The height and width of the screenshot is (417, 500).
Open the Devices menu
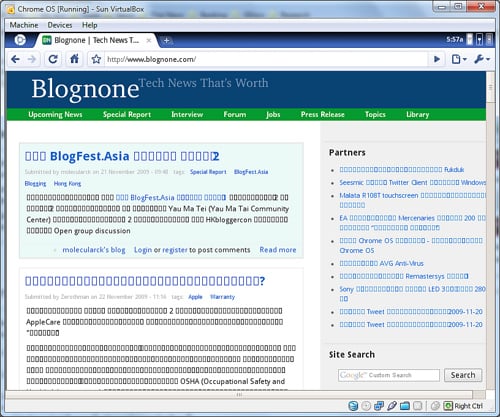(x=60, y=25)
